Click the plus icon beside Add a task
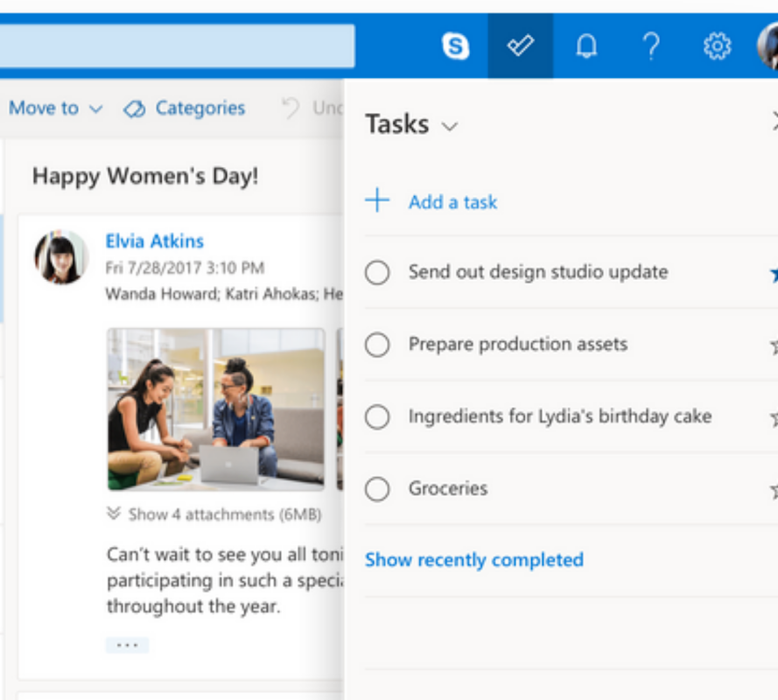The height and width of the screenshot is (700, 778). pyautogui.click(x=377, y=201)
